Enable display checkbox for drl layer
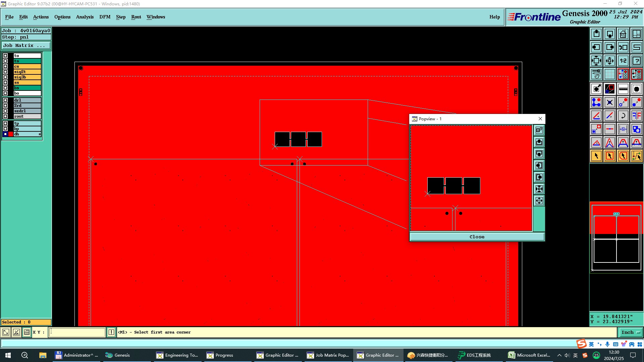644x362 pixels. pyautogui.click(x=5, y=100)
